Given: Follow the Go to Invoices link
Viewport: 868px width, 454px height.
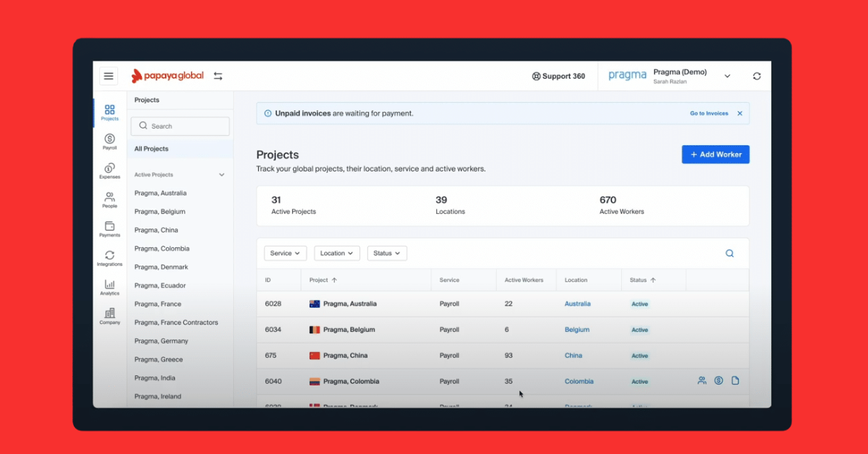Looking at the screenshot, I should (708, 113).
